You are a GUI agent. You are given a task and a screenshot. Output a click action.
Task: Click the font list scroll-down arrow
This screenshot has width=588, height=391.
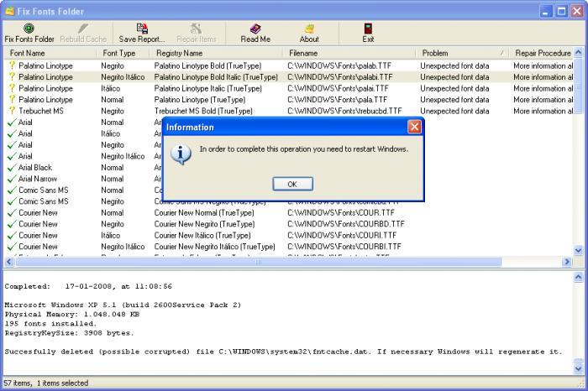pyautogui.click(x=579, y=250)
